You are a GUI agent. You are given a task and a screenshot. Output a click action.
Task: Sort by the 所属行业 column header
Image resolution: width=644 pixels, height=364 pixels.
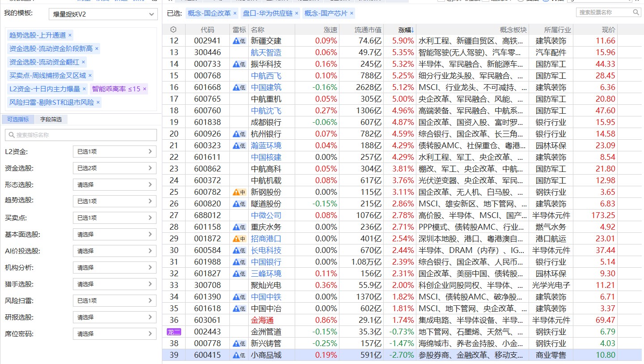tap(558, 30)
